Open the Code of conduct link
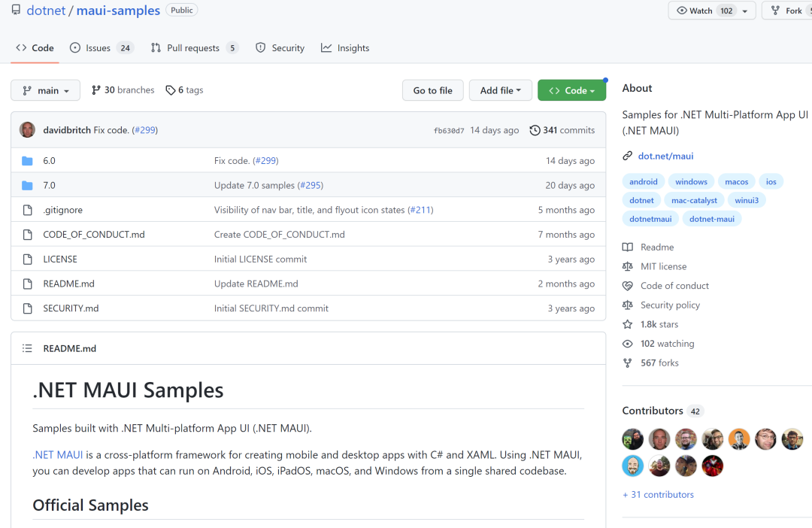 pos(674,286)
